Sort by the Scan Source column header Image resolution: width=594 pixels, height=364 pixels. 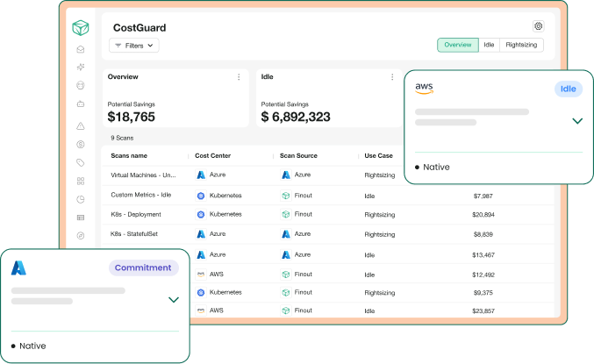298,155
